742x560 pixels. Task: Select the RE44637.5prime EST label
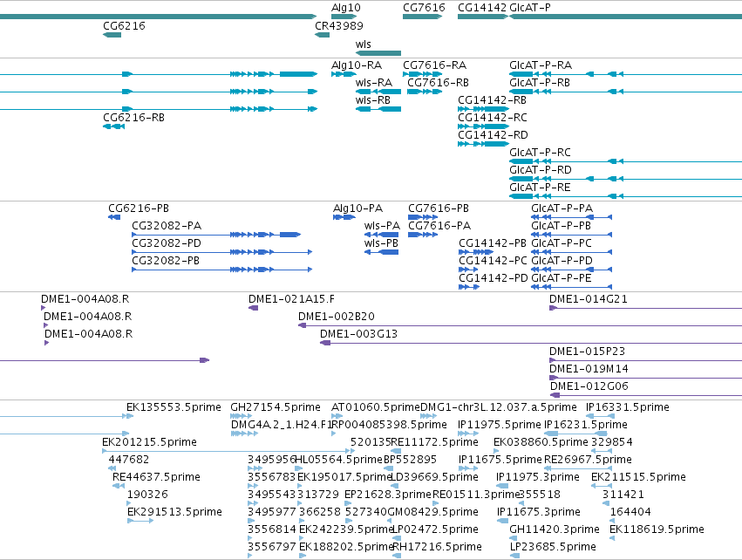[156, 478]
